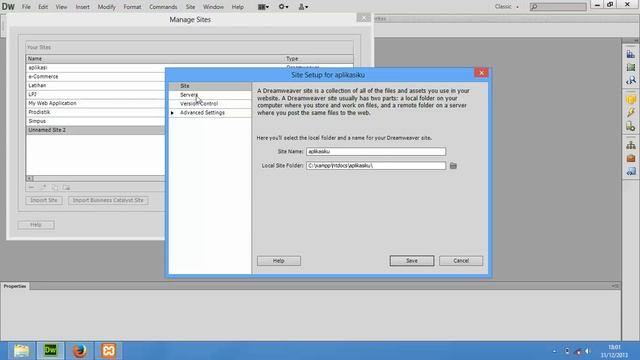
Task: Open the Format menu
Action: (132, 7)
